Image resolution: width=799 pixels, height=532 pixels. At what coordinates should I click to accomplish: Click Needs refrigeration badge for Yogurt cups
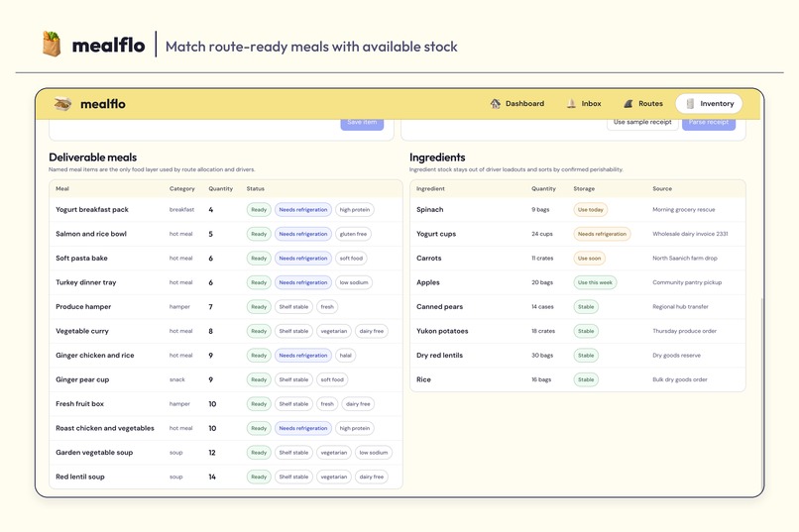602,234
